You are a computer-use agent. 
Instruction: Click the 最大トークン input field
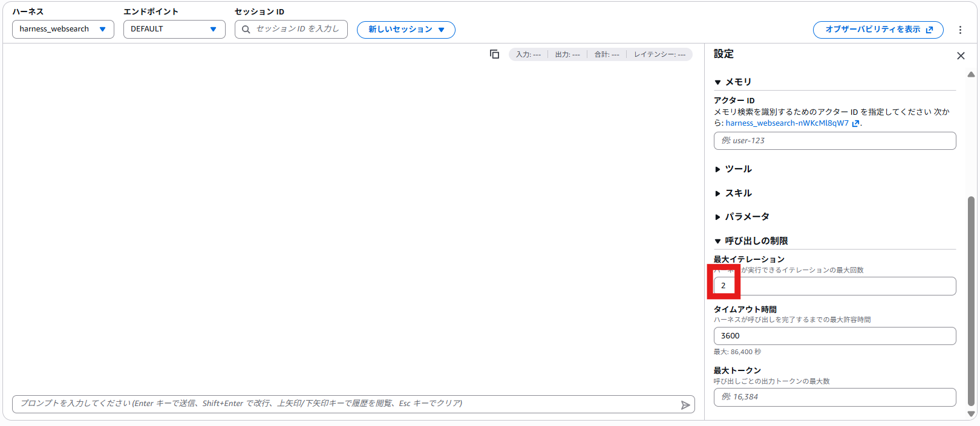[x=835, y=397]
